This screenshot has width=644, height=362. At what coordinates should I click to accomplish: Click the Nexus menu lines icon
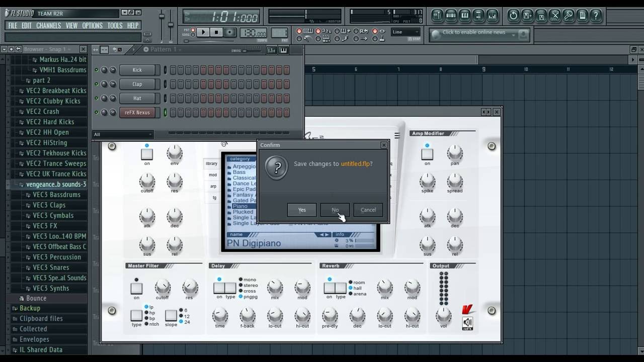[x=397, y=135]
